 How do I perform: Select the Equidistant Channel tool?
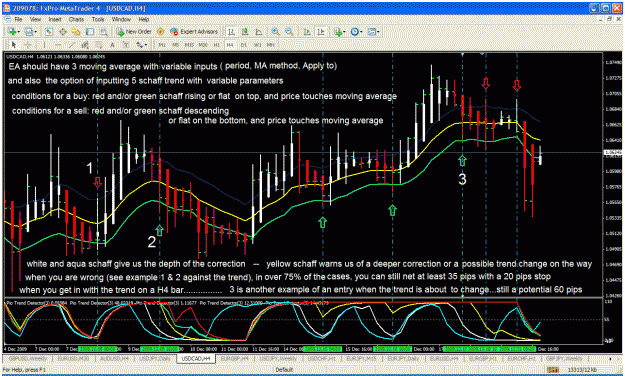(x=85, y=45)
